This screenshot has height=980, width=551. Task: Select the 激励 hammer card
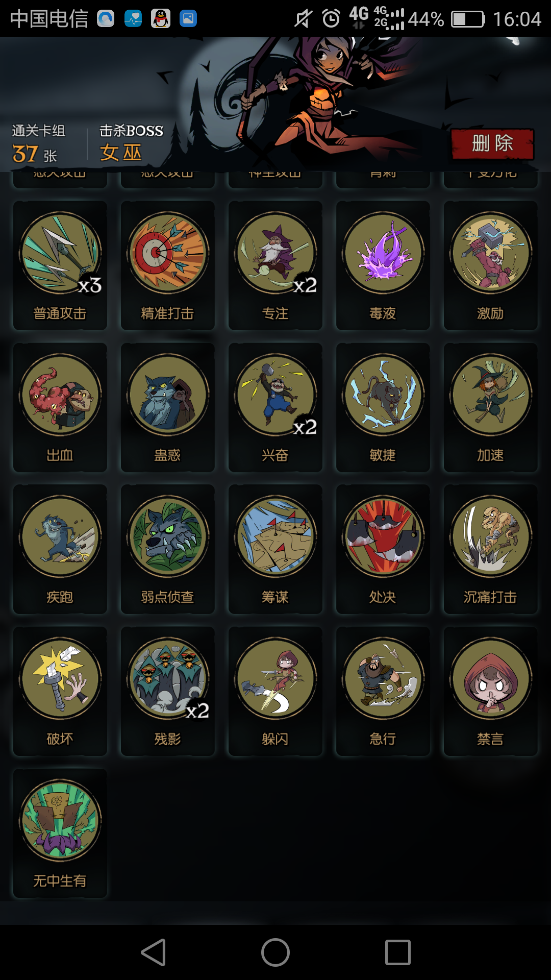click(491, 265)
